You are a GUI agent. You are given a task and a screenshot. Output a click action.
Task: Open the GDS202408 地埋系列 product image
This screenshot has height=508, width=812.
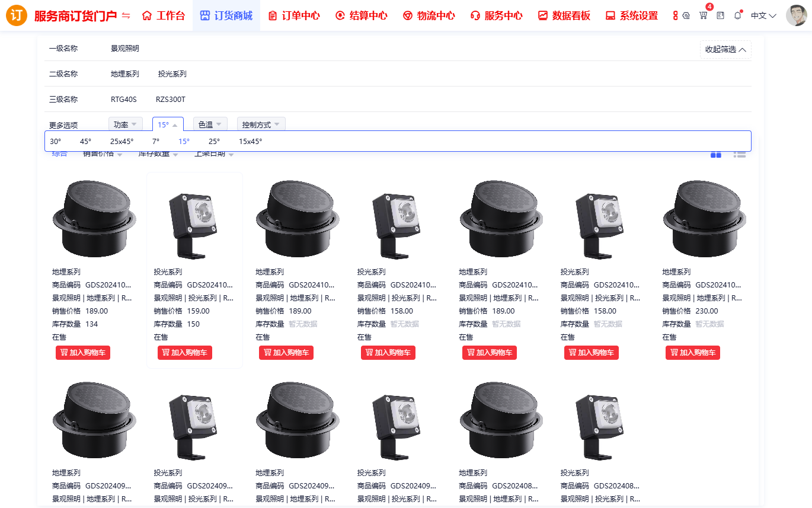(x=501, y=421)
